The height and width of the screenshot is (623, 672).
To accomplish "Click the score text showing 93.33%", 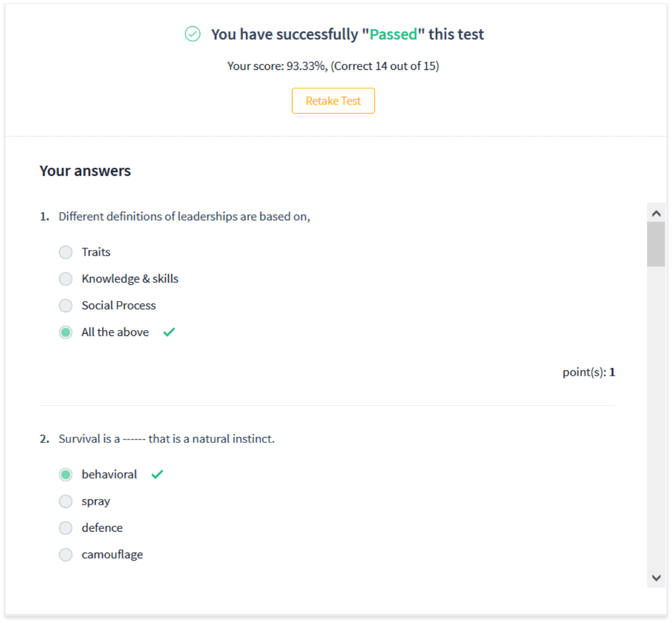I will (x=333, y=66).
